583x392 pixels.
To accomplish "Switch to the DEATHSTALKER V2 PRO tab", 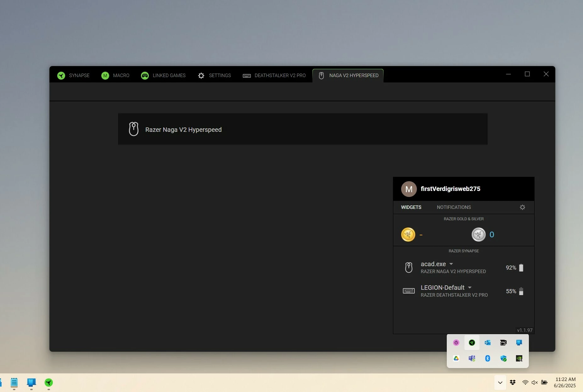I will pos(274,76).
